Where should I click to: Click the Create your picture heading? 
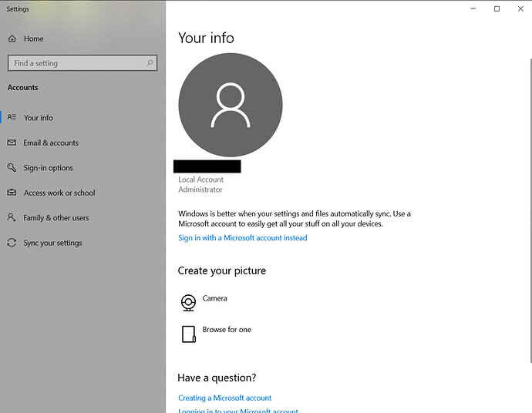pyautogui.click(x=222, y=270)
